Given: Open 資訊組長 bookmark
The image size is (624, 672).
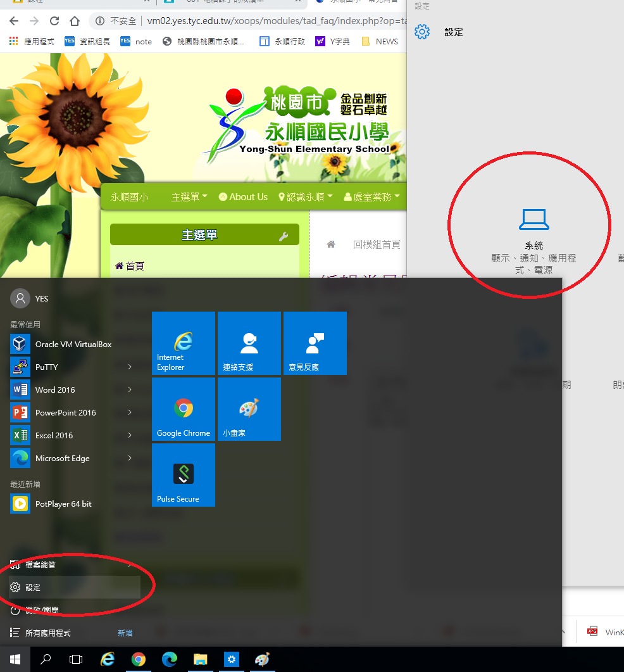Looking at the screenshot, I should [87, 41].
